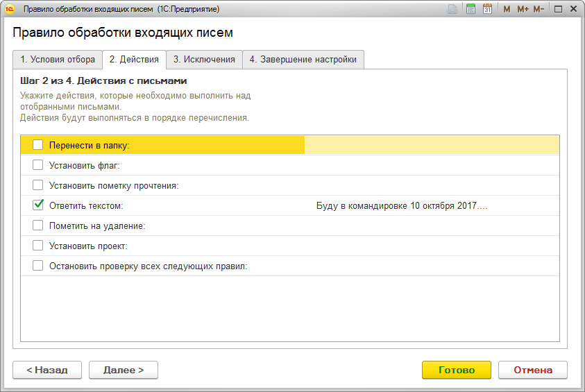
Task: Click the 'Перенести в папку:' label
Action: click(89, 146)
